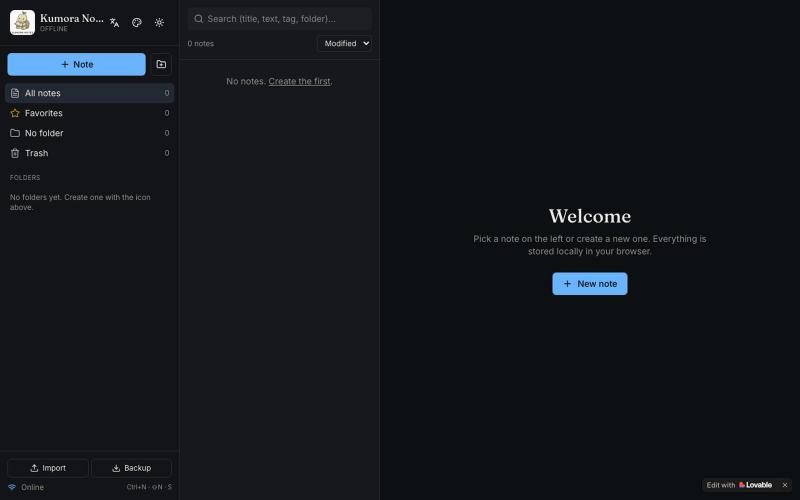Open the color theme palette icon
Viewport: 800px width, 500px height.
click(137, 22)
